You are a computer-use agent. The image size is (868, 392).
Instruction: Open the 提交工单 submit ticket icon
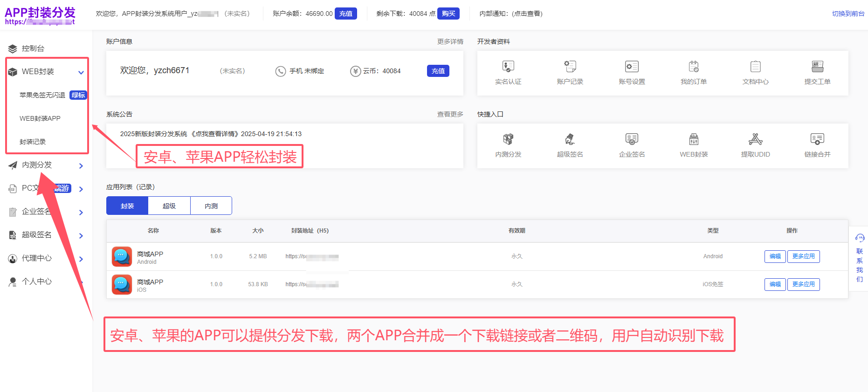[x=817, y=66]
